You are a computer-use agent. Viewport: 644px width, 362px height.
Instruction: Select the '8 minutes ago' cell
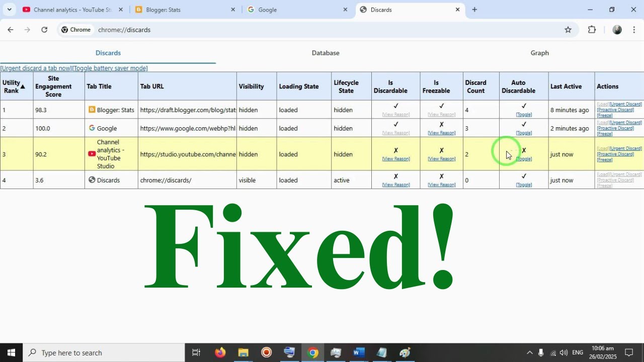pos(572,110)
